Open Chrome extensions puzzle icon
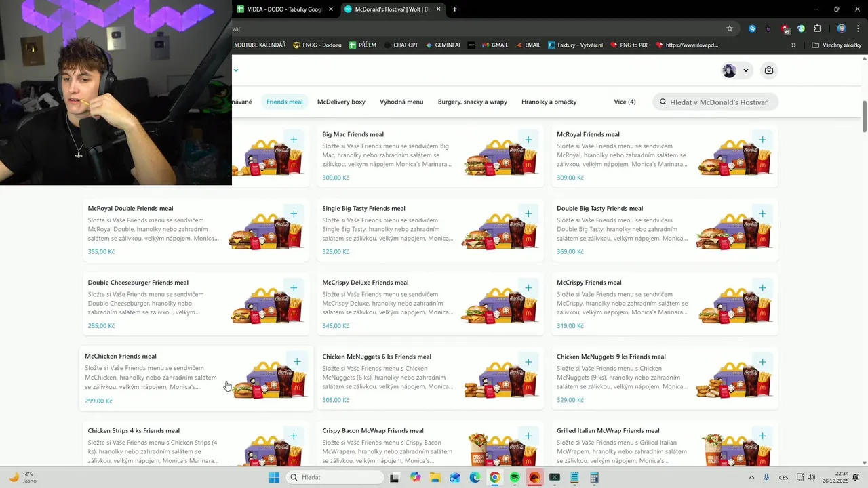 coord(817,28)
